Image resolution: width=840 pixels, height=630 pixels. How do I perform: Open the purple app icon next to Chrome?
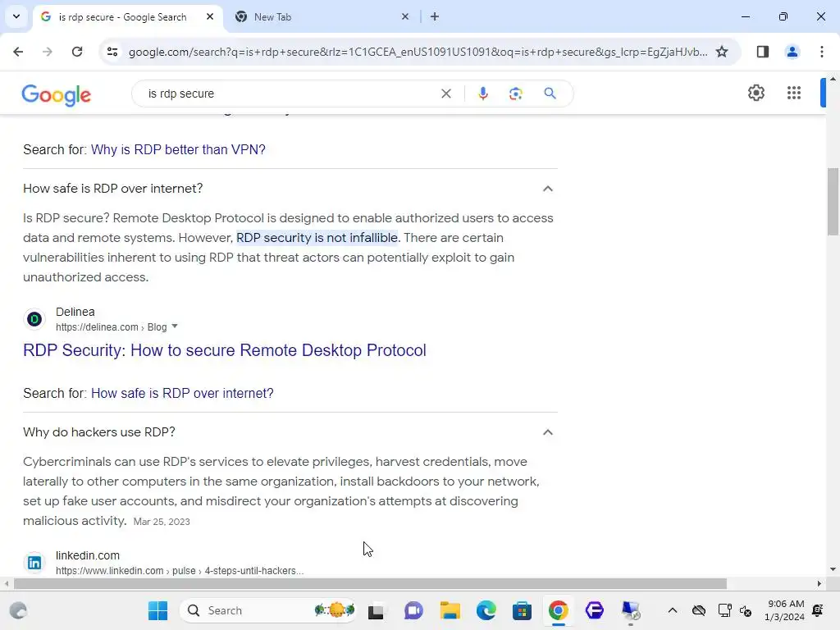[595, 610]
